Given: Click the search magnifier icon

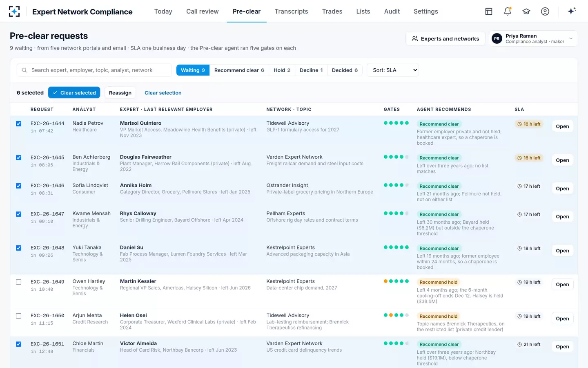Looking at the screenshot, I should click(x=24, y=70).
